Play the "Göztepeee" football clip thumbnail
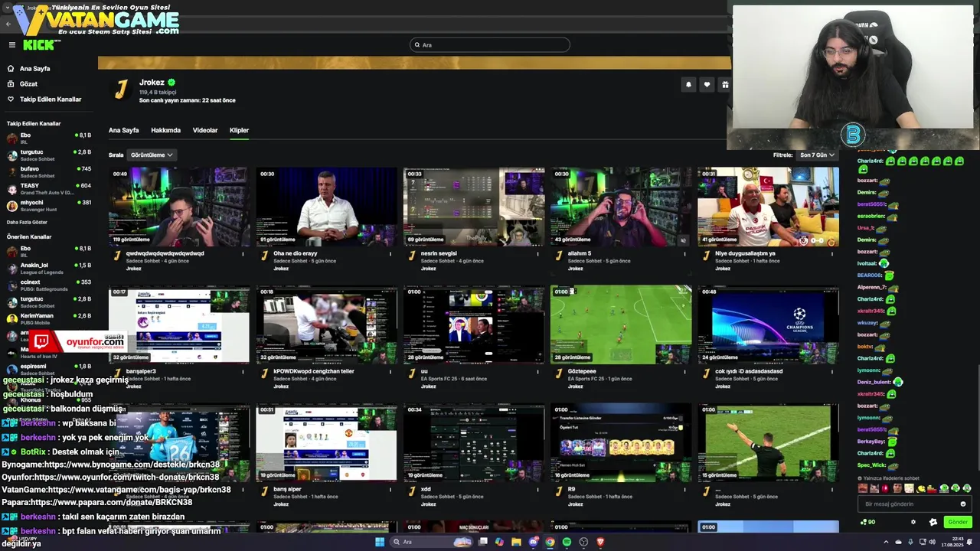 620,324
